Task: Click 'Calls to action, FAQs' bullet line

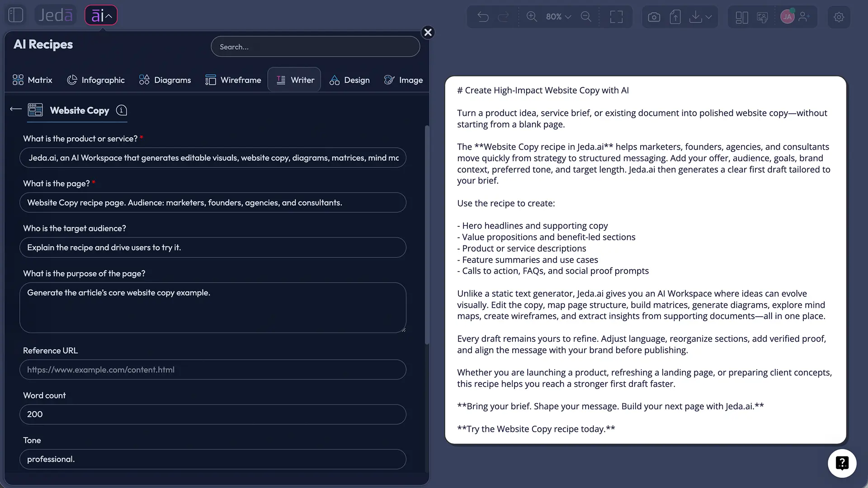Action: [553, 271]
